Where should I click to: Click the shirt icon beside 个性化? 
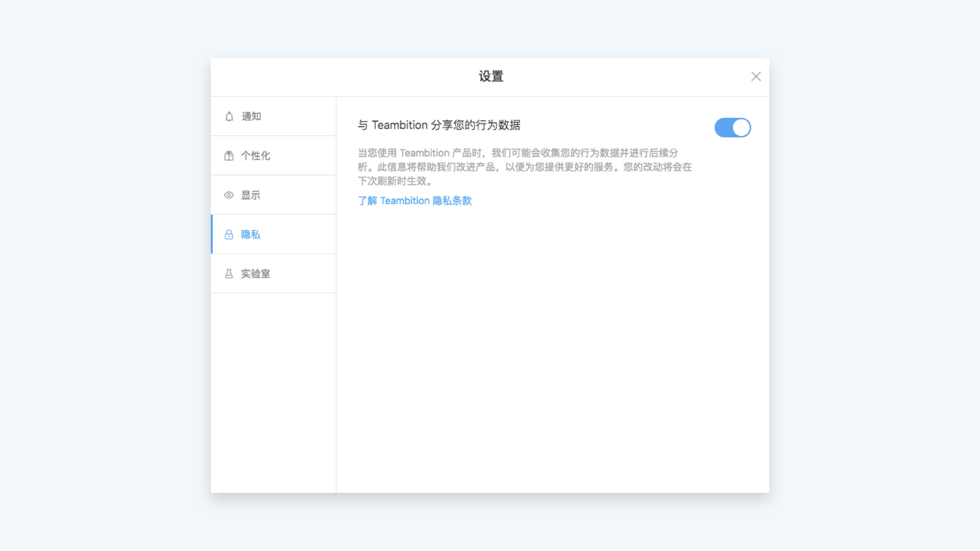tap(229, 156)
